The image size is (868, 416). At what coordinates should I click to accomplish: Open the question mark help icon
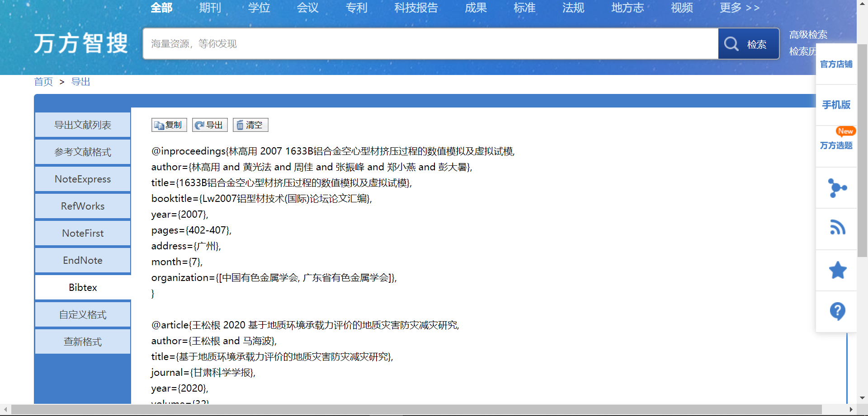coord(837,311)
